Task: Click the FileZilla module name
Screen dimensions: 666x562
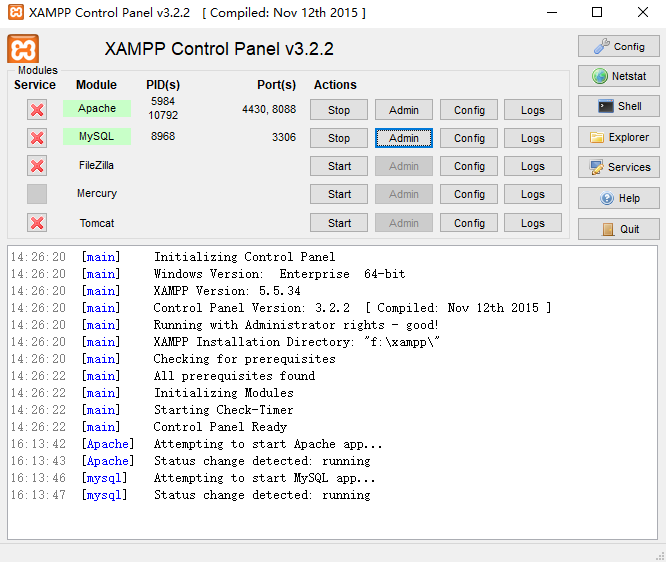Action: click(96, 165)
